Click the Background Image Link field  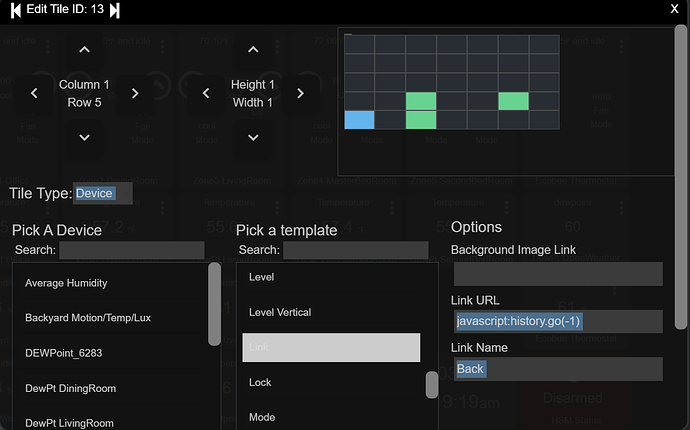[x=557, y=274]
